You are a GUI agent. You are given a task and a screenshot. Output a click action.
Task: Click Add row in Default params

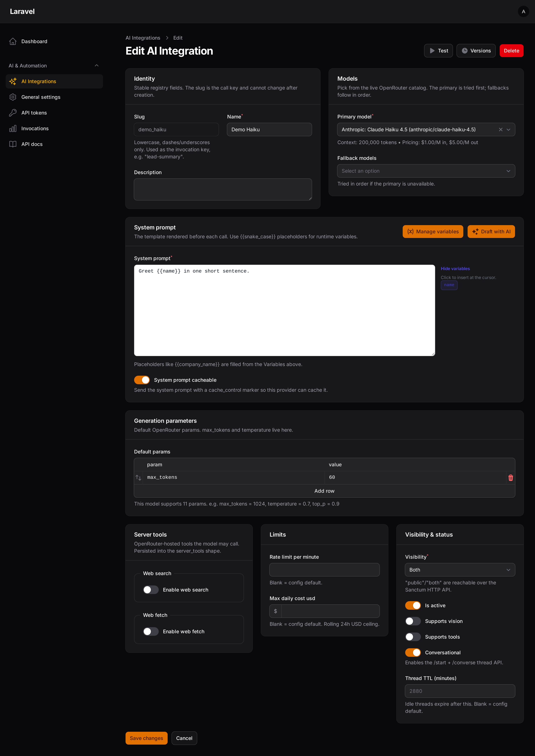[x=324, y=491]
